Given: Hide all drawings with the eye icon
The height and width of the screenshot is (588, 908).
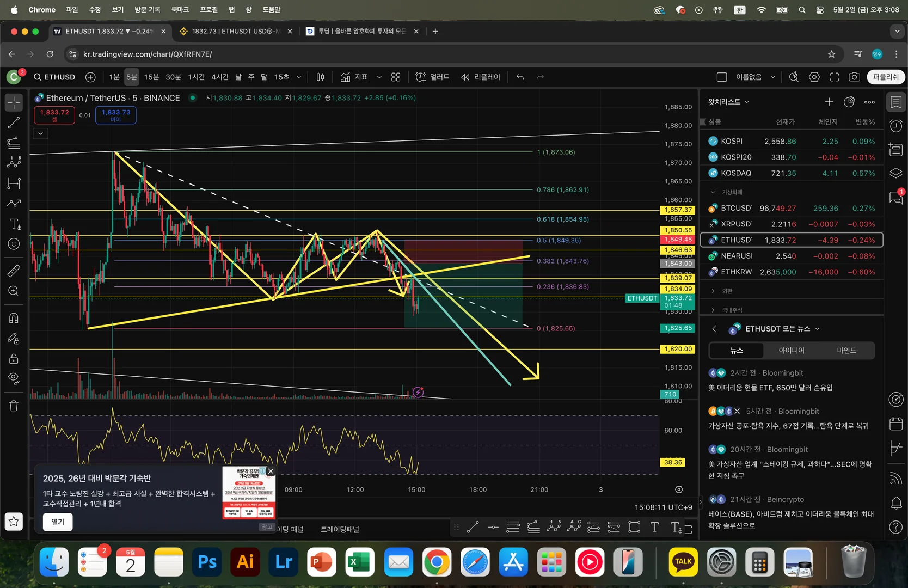Looking at the screenshot, I should 14,378.
